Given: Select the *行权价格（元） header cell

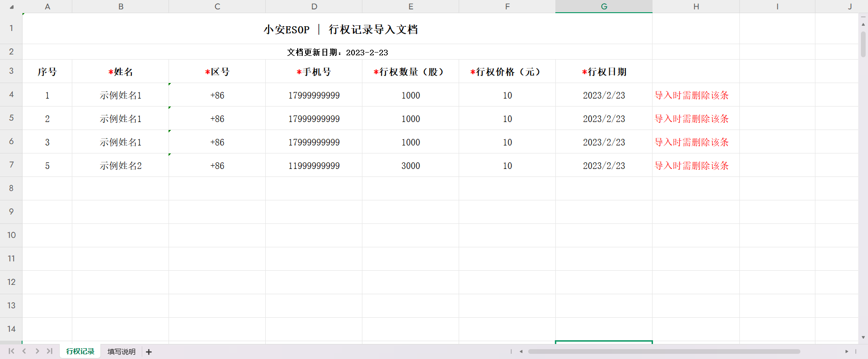Looking at the screenshot, I should click(x=507, y=71).
